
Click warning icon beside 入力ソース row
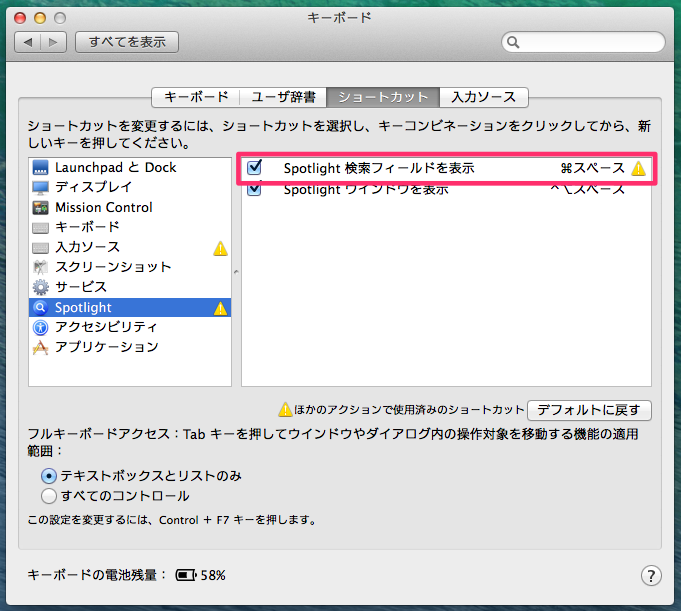point(220,248)
